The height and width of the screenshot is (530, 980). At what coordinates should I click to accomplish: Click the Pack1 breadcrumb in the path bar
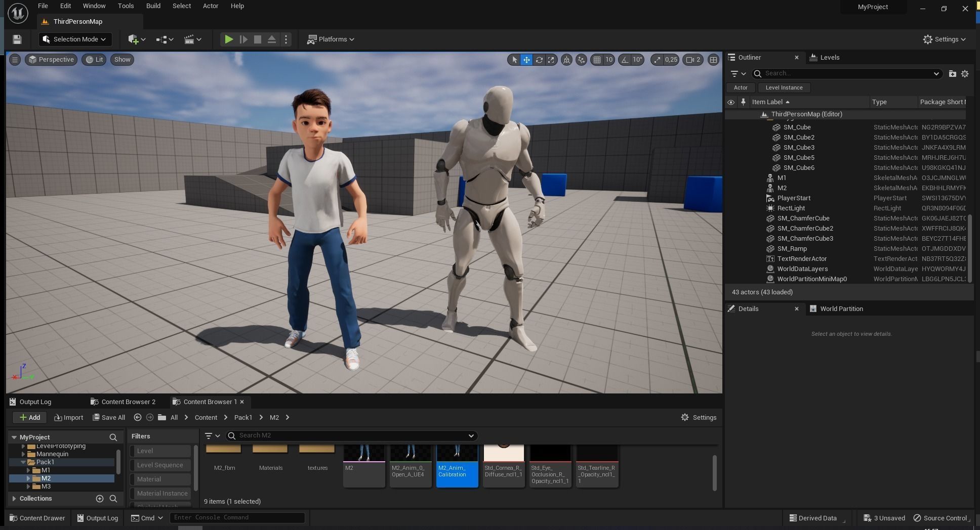click(x=243, y=418)
